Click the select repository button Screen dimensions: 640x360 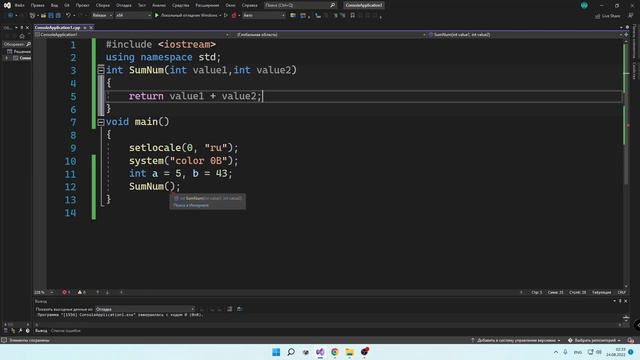point(594,340)
